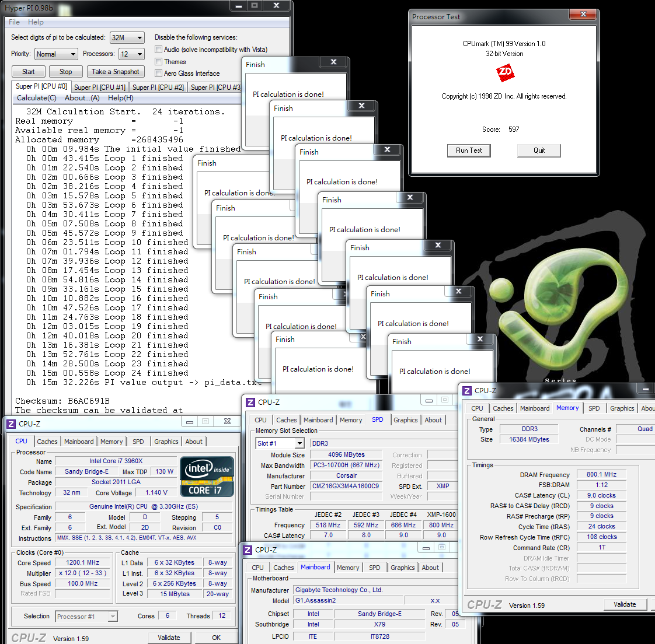Open the pi digits 32M dropdown
The width and height of the screenshot is (655, 644).
click(127, 37)
